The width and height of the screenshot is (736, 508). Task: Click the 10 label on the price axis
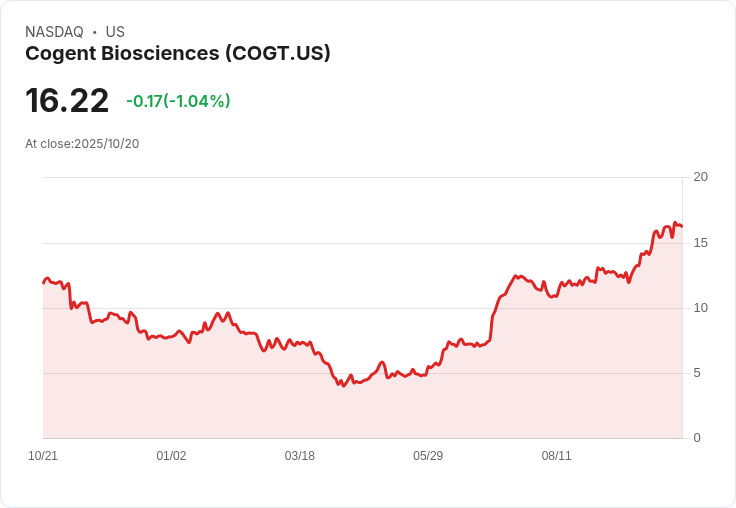point(700,308)
